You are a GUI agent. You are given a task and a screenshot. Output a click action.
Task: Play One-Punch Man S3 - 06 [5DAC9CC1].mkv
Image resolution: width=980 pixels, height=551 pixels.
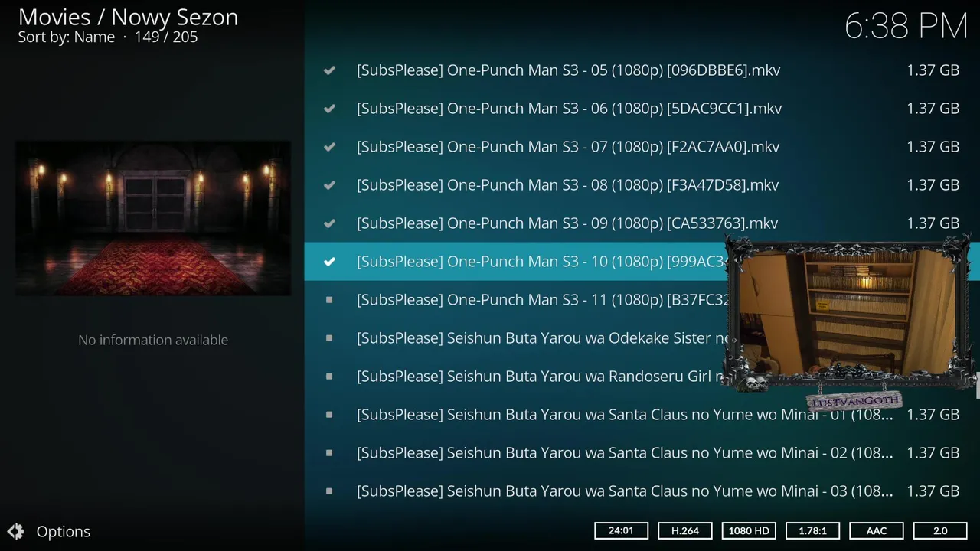pyautogui.click(x=642, y=109)
